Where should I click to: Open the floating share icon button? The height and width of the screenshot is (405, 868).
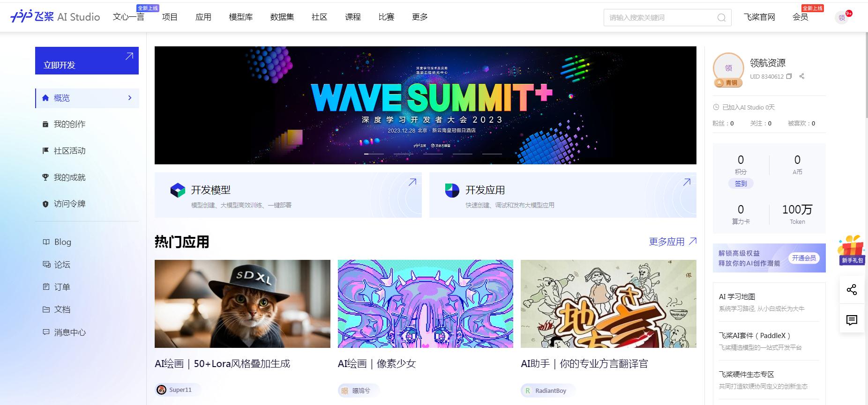point(852,290)
